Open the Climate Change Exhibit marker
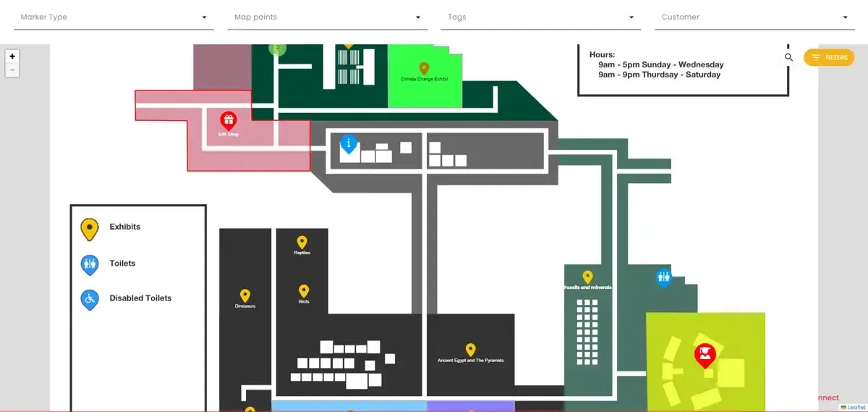 pyautogui.click(x=425, y=69)
